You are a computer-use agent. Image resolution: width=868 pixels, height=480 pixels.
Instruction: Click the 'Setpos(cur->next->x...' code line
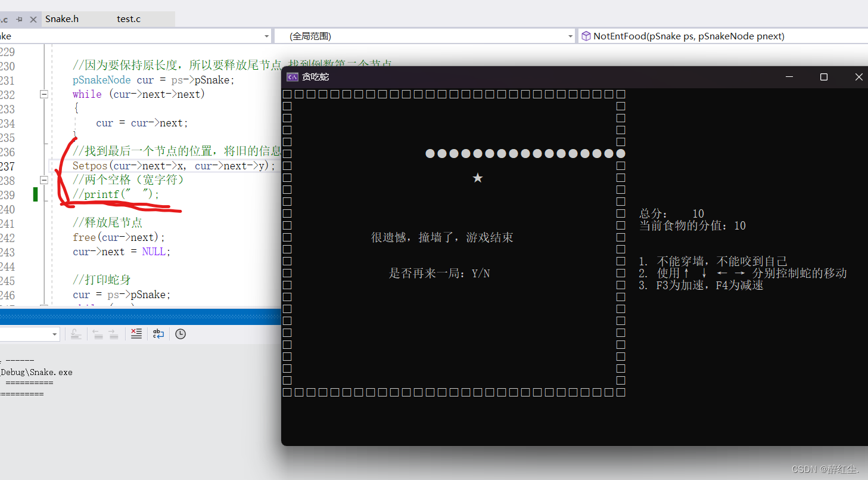point(174,166)
